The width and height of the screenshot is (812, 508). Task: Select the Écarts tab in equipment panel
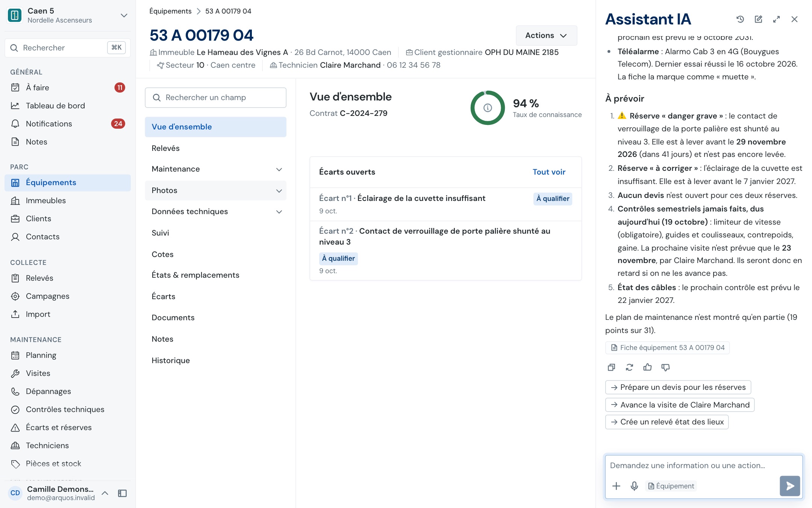pyautogui.click(x=215, y=297)
